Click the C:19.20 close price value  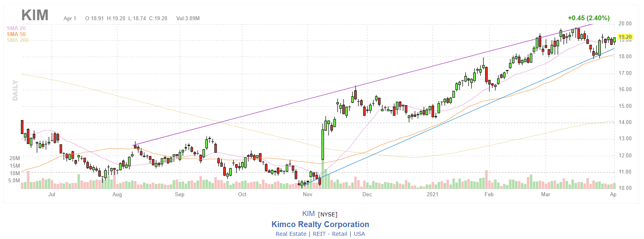tap(158, 18)
